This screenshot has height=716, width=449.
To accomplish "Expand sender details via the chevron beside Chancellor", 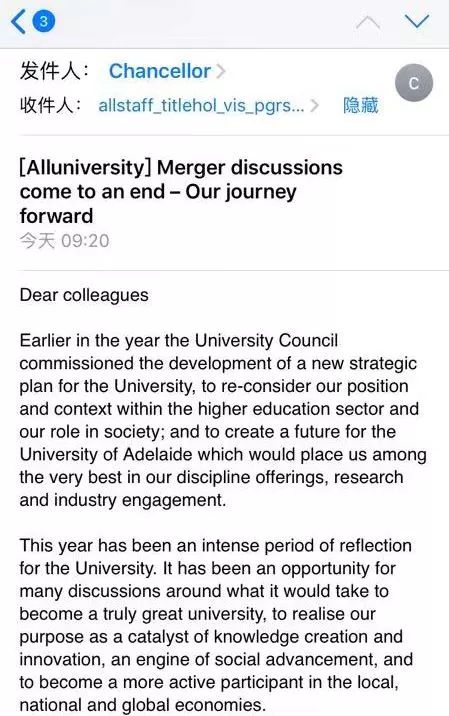I will click(x=221, y=71).
